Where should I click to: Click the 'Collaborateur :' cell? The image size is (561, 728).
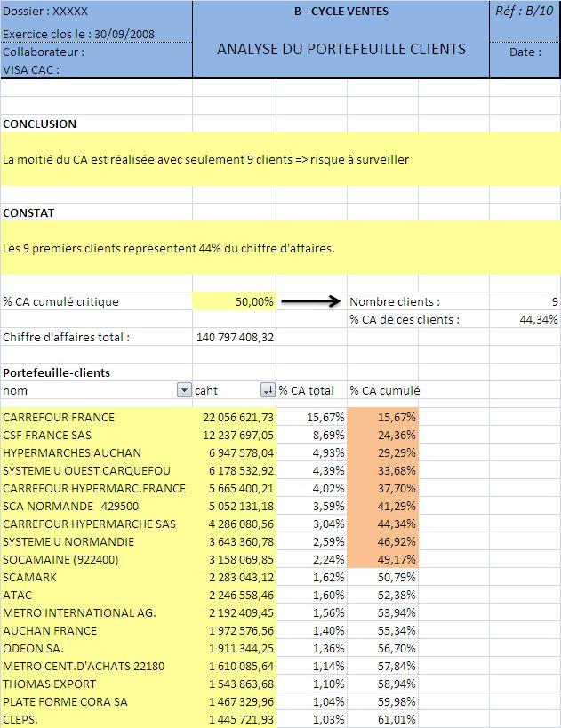[97, 52]
